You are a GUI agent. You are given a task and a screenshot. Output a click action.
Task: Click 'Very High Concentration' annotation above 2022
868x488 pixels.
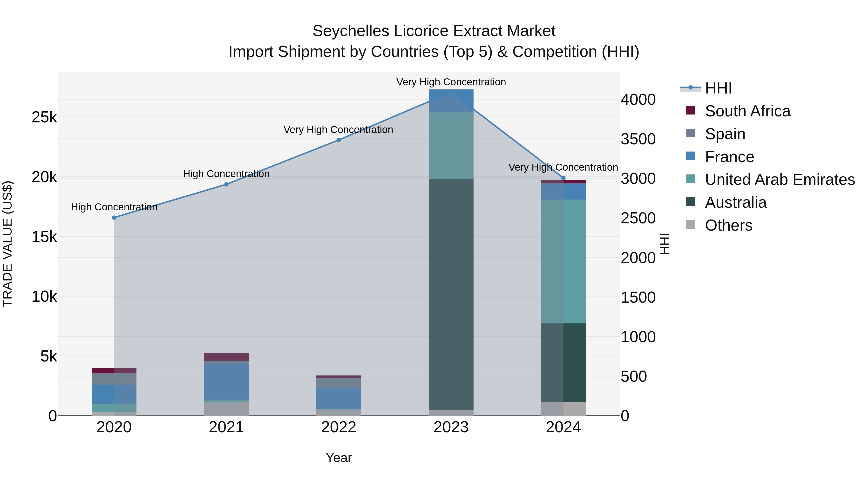338,130
